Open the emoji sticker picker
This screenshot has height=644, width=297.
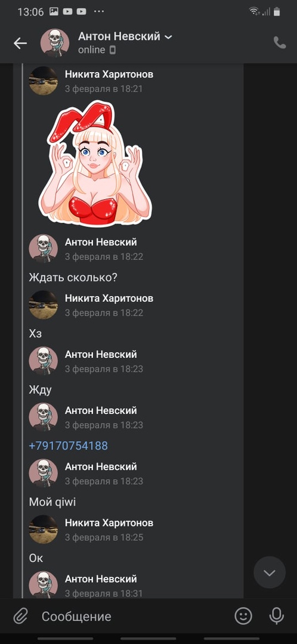click(243, 615)
